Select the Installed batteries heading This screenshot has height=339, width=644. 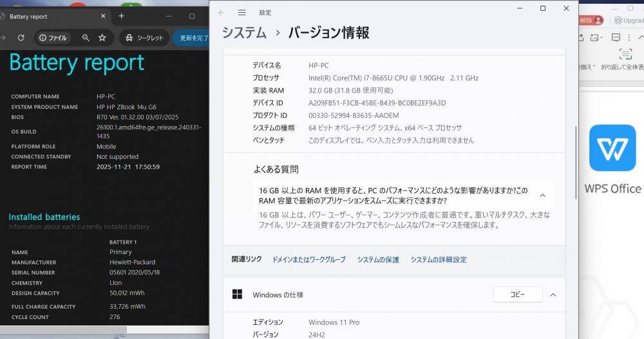point(44,217)
